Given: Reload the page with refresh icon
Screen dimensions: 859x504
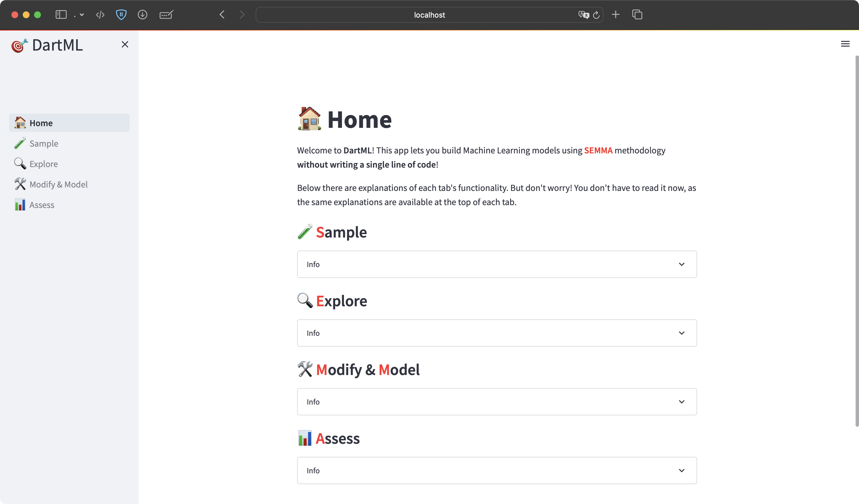Looking at the screenshot, I should 596,15.
